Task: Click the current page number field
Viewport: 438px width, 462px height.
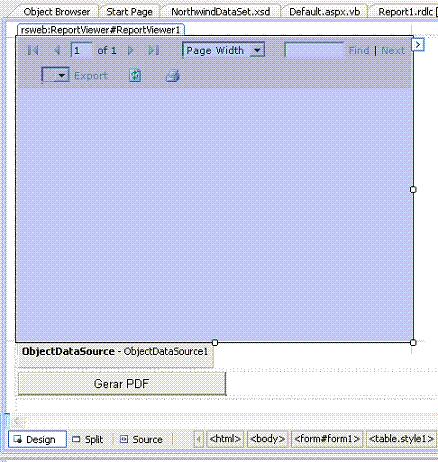Action: coord(81,50)
